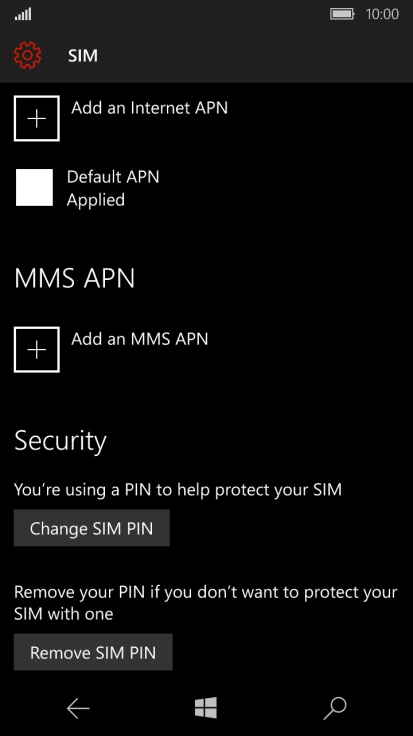The width and height of the screenshot is (413, 736).
Task: Open Settings via the red gear icon
Action: click(28, 55)
